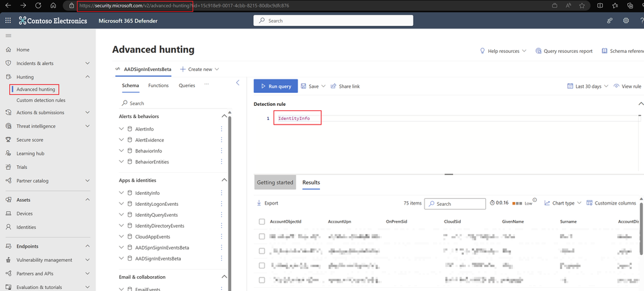
Task: Open the settings gear in Defender header
Action: [626, 21]
